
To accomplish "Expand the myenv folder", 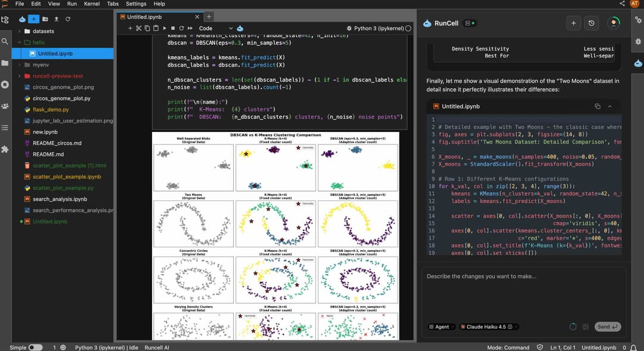I will 19,65.
